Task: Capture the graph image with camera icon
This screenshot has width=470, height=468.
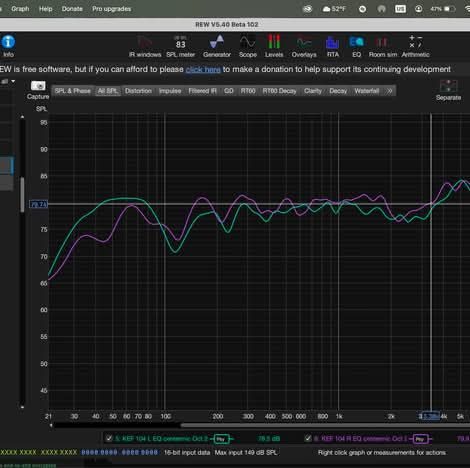Action: [38, 86]
